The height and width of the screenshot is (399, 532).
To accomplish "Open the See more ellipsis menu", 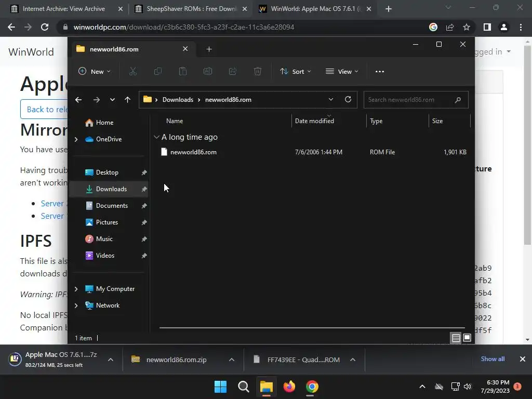I will pos(380,72).
